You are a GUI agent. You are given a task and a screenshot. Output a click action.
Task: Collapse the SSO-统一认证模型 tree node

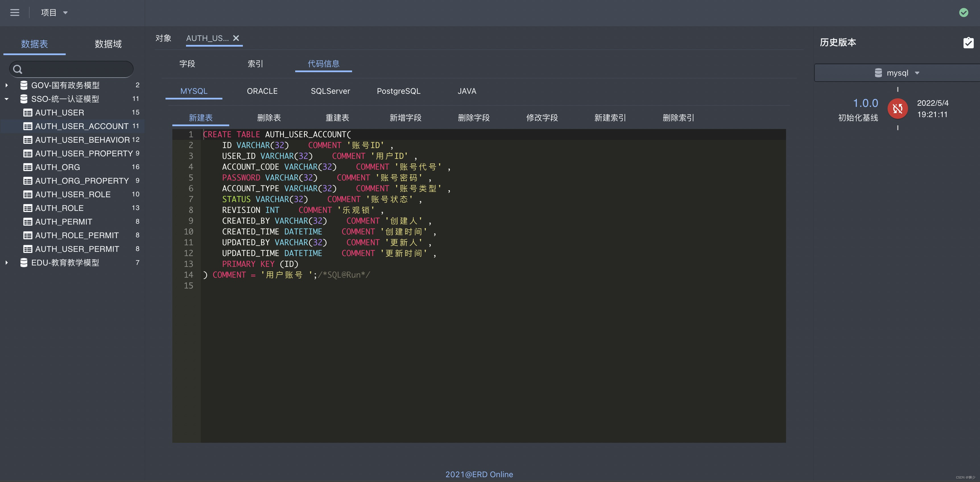coord(7,99)
